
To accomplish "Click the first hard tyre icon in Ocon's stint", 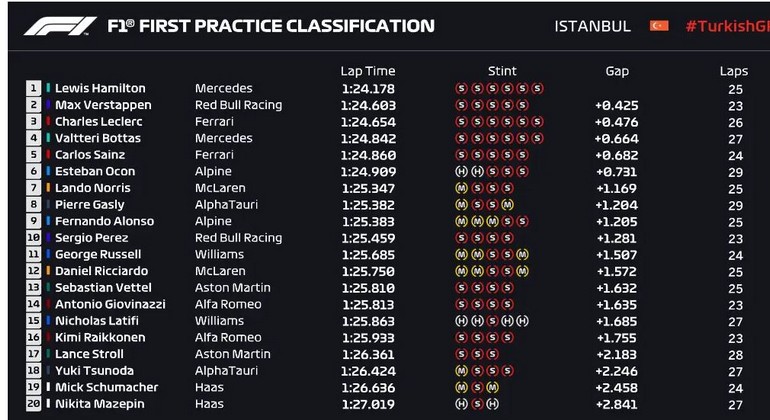I will click(461, 171).
